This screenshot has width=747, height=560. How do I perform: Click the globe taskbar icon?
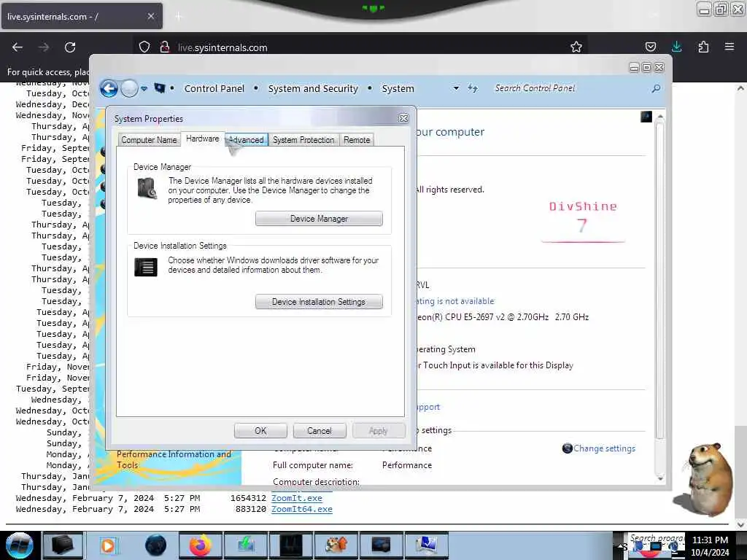(x=156, y=545)
